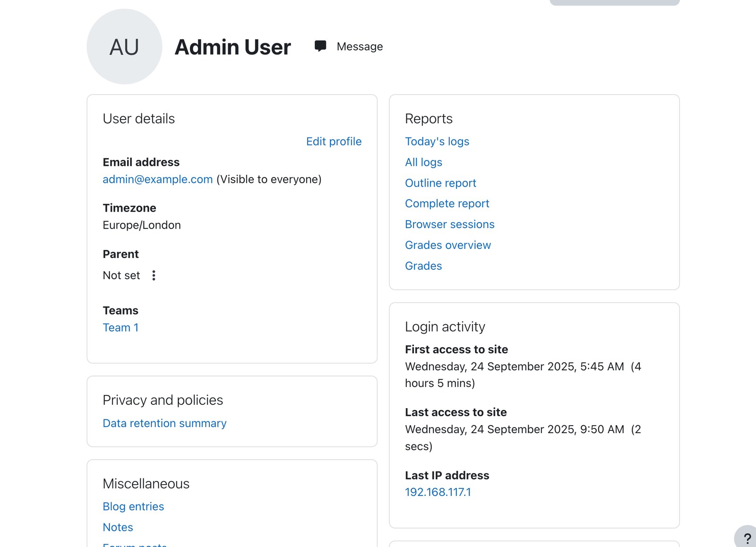
Task: Open the Grades link in Reports
Action: tap(423, 265)
